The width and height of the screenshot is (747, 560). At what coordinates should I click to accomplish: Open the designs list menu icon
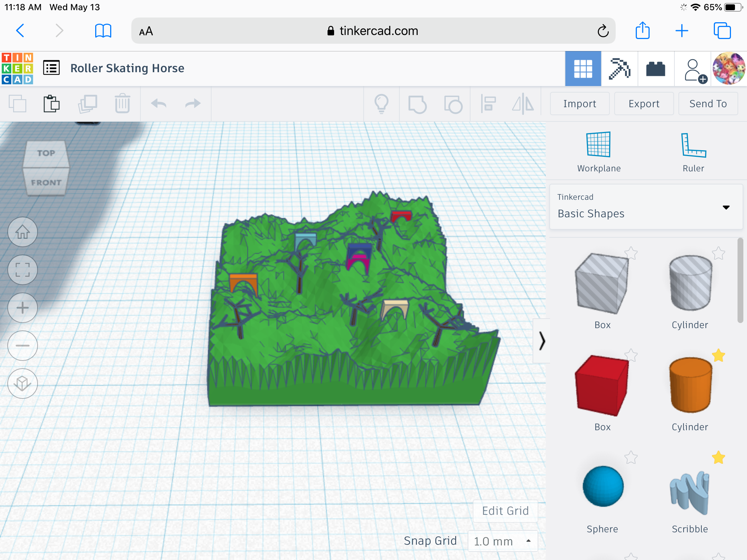pyautogui.click(x=51, y=68)
